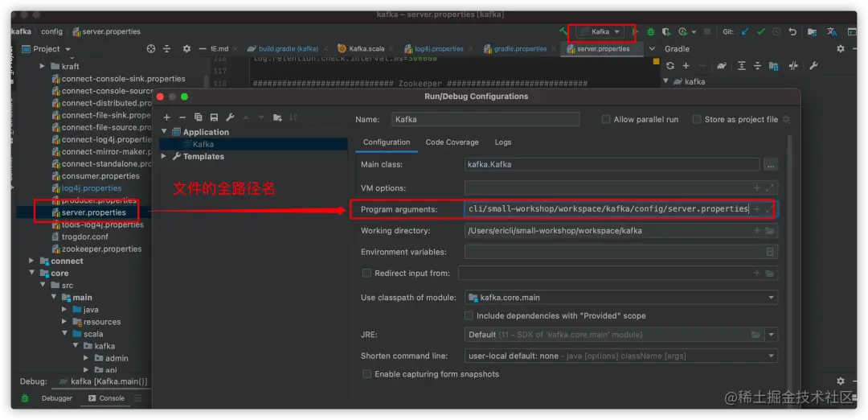Click the green Debug bug icon in toolbar
868x420 pixels.
(651, 32)
